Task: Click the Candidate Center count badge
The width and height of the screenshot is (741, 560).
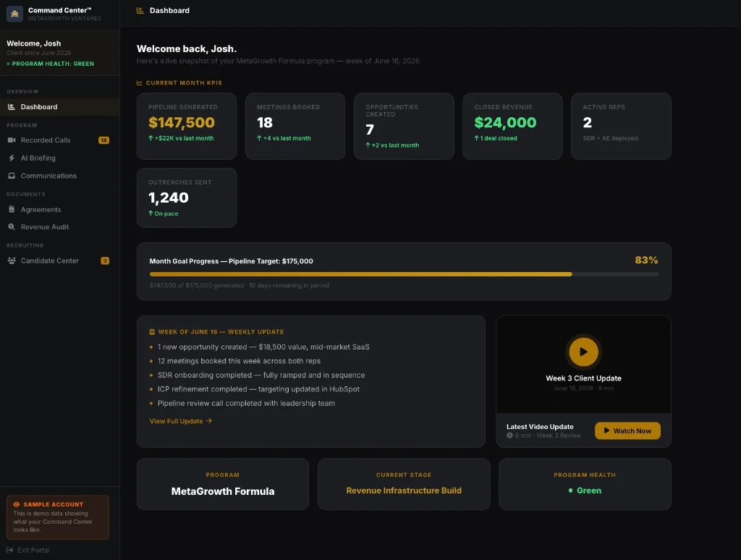Action: pos(105,261)
